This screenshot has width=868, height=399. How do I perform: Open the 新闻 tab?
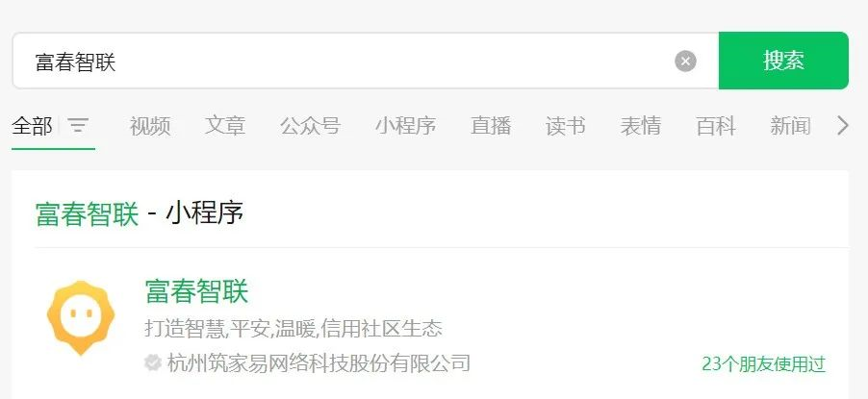tap(790, 126)
